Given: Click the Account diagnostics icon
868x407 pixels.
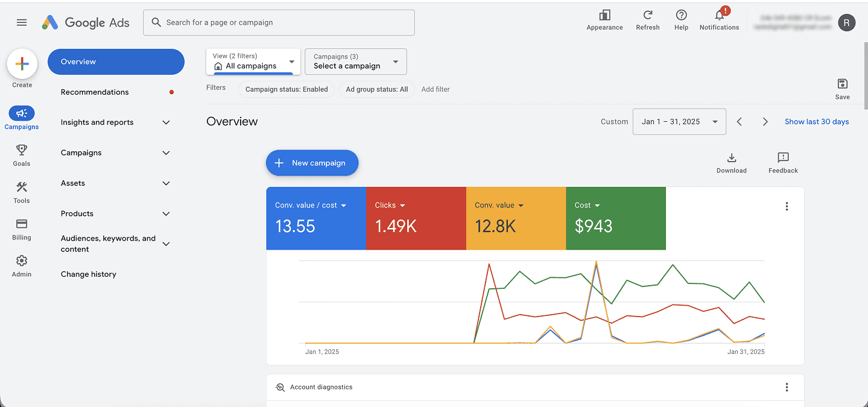Looking at the screenshot, I should tap(280, 387).
